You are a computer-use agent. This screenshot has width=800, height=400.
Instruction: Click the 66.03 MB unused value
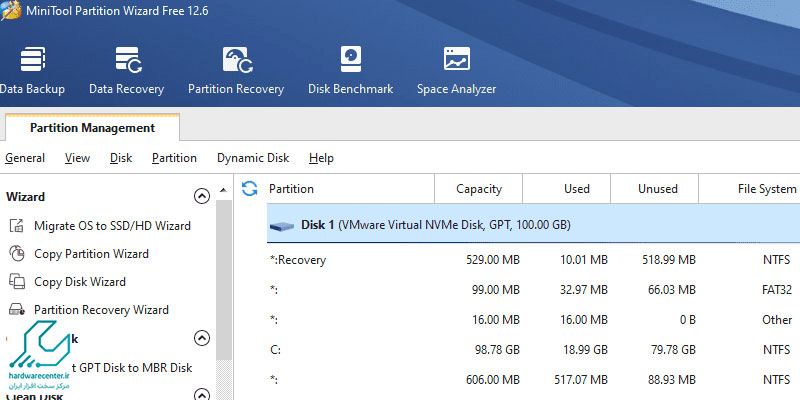pyautogui.click(x=672, y=290)
